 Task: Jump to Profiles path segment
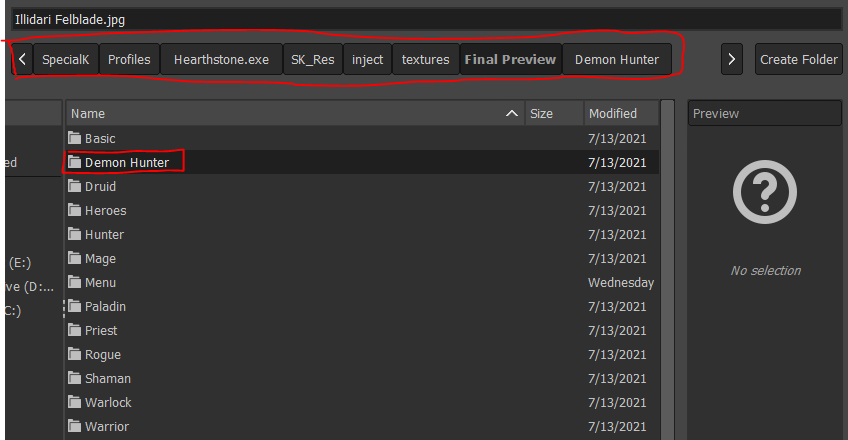tap(129, 60)
